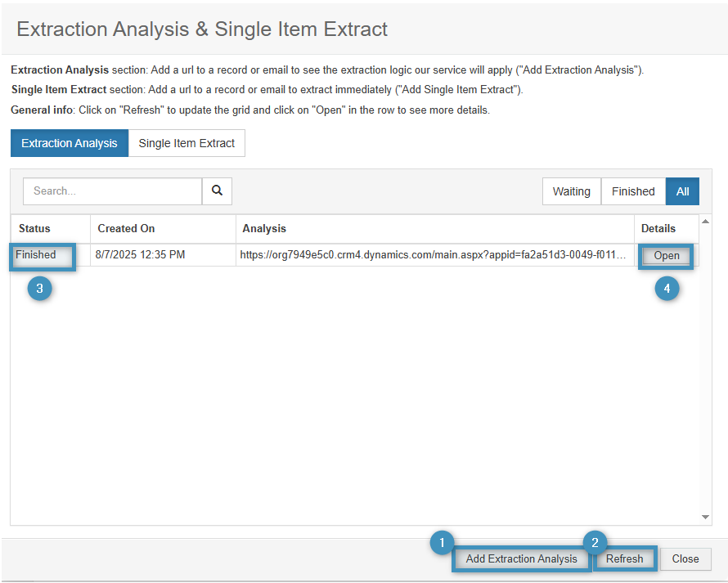Click the magnifying glass search icon
728x583 pixels.
coord(217,191)
